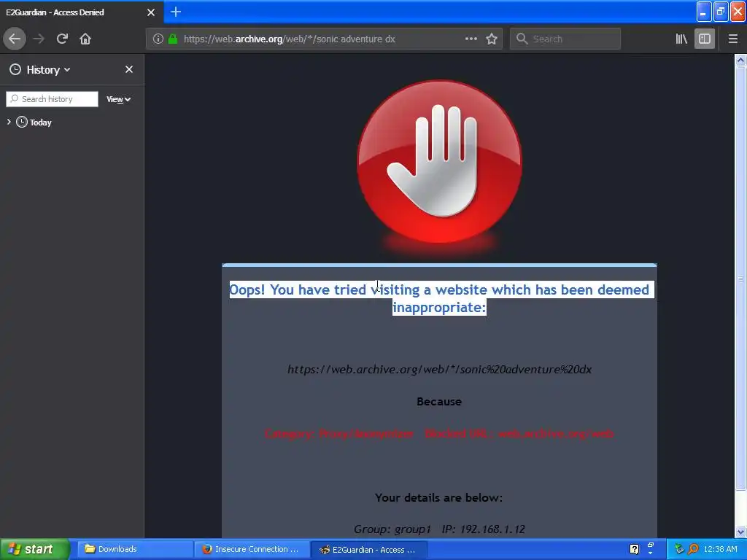The image size is (747, 560).
Task: Open the Library bookshelf icon
Action: [681, 39]
